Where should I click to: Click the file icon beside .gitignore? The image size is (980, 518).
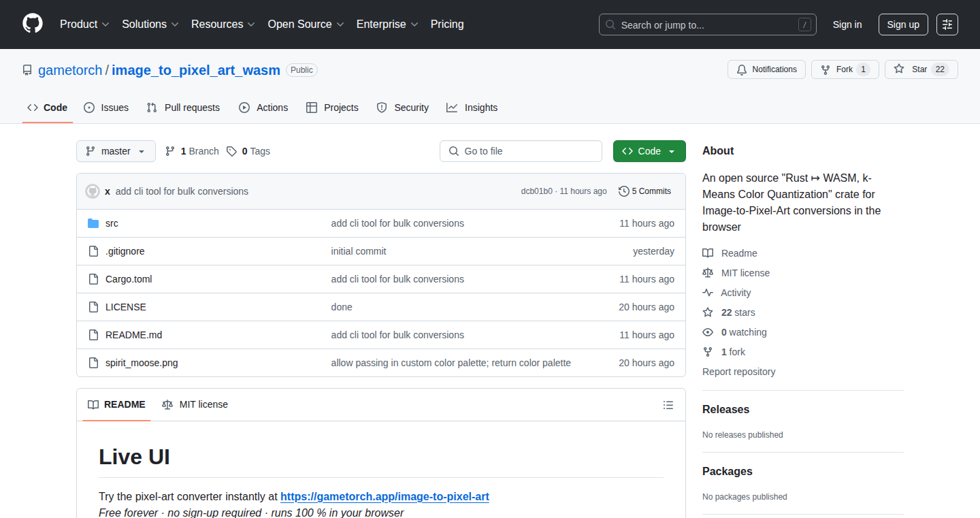[93, 251]
